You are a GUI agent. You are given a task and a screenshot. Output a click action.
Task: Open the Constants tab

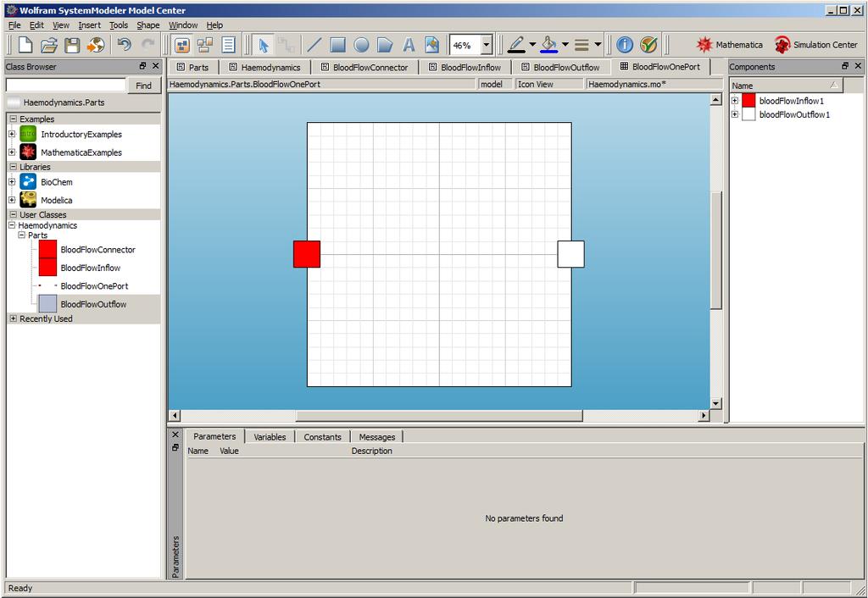[x=322, y=437]
